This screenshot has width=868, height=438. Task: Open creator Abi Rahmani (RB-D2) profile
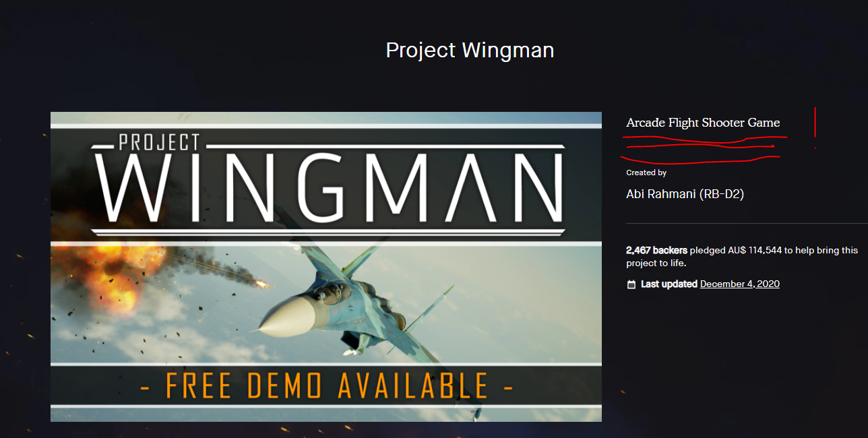[685, 194]
